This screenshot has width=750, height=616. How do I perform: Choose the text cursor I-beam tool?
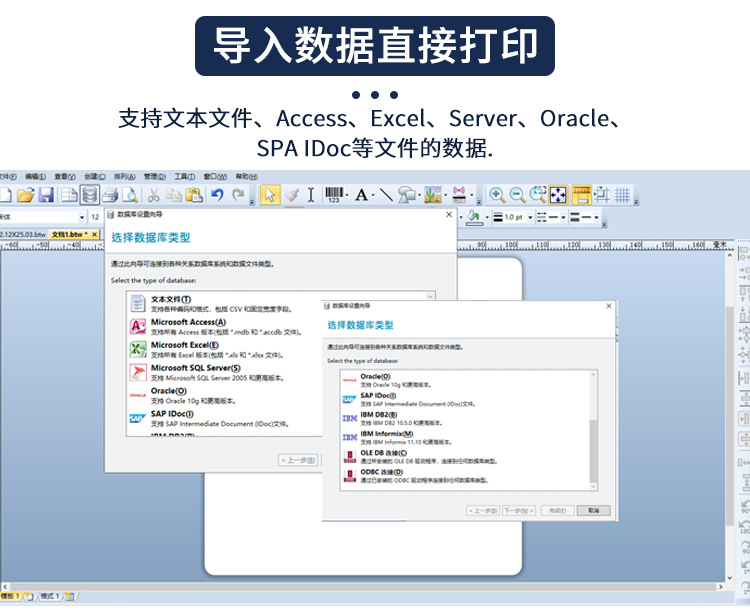[x=311, y=195]
